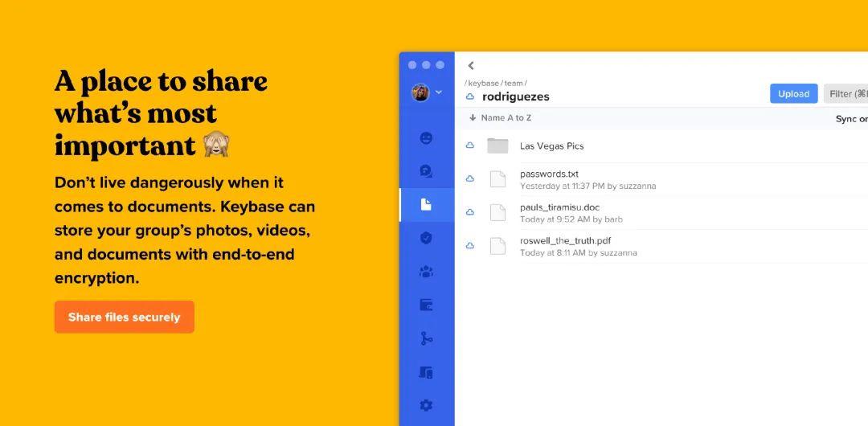Click the rodriguezes folder title
The height and width of the screenshot is (426, 868).
click(516, 96)
